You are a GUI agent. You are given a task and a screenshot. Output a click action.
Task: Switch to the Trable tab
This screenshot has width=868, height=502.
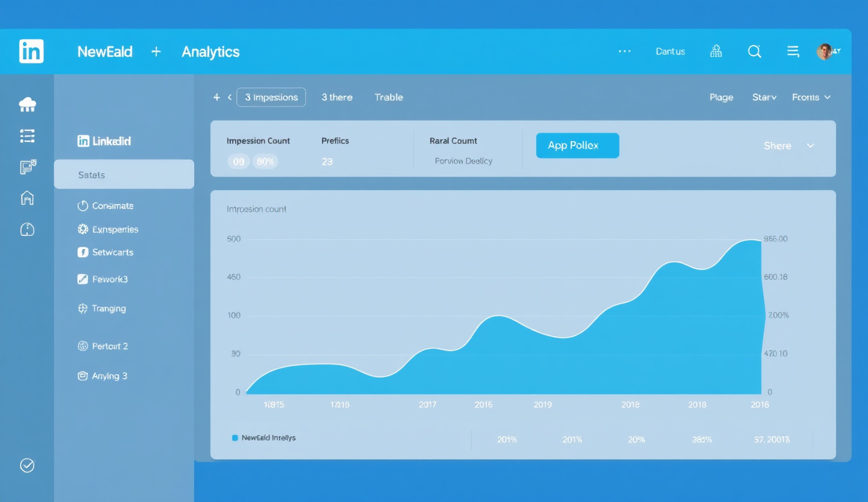click(x=388, y=97)
